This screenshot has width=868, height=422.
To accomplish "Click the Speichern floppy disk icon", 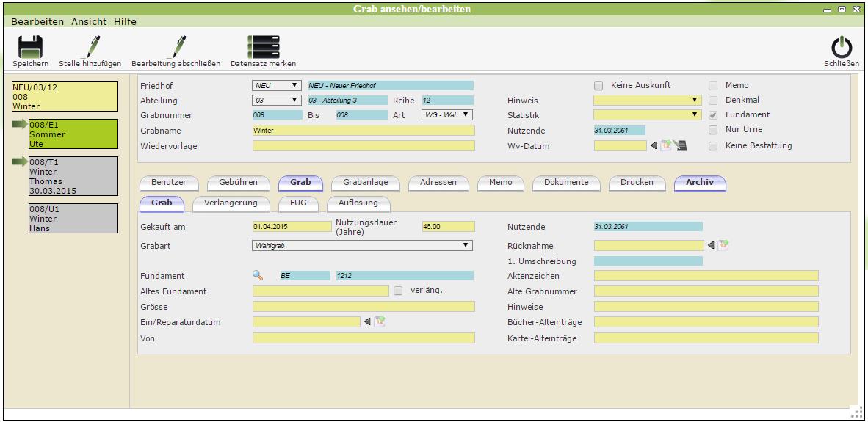I will point(30,48).
